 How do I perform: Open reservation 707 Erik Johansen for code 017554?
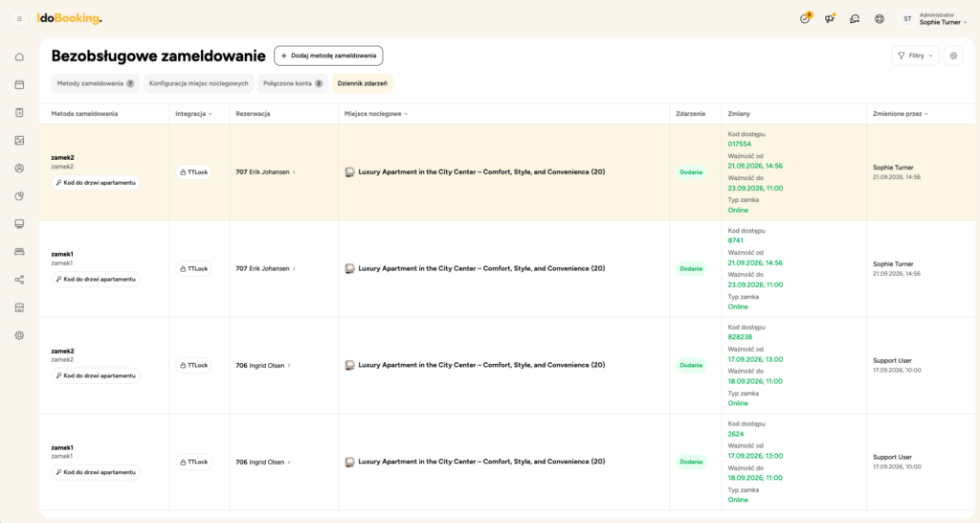point(266,172)
